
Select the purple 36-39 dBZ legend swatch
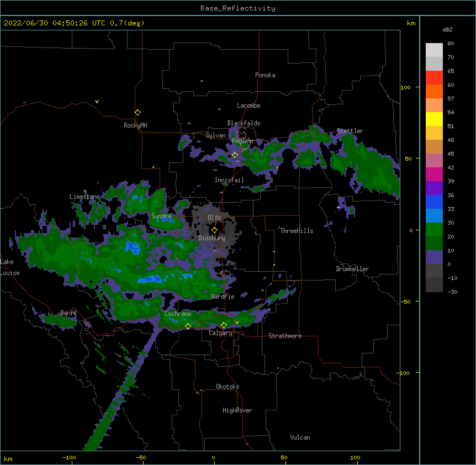[x=434, y=188]
